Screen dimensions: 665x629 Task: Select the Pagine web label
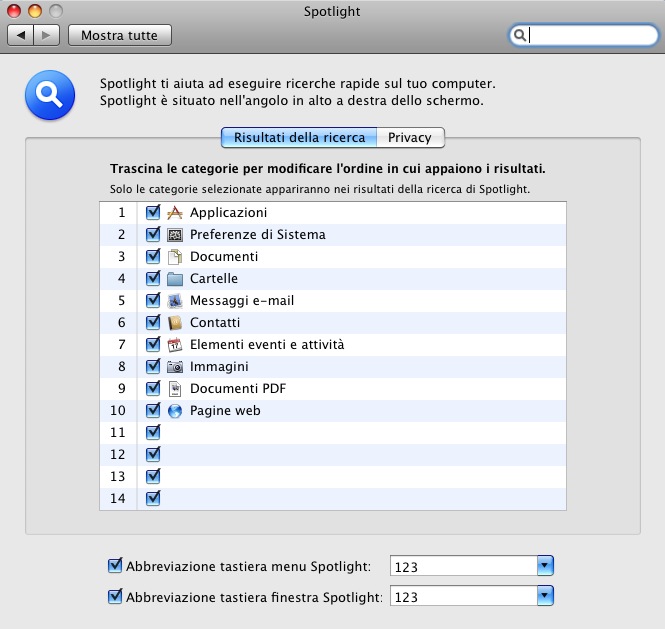(x=225, y=411)
